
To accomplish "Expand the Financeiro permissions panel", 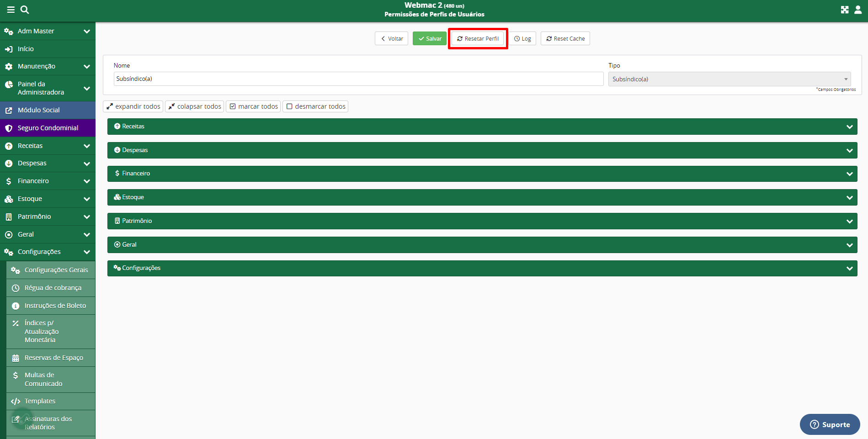I will (482, 174).
